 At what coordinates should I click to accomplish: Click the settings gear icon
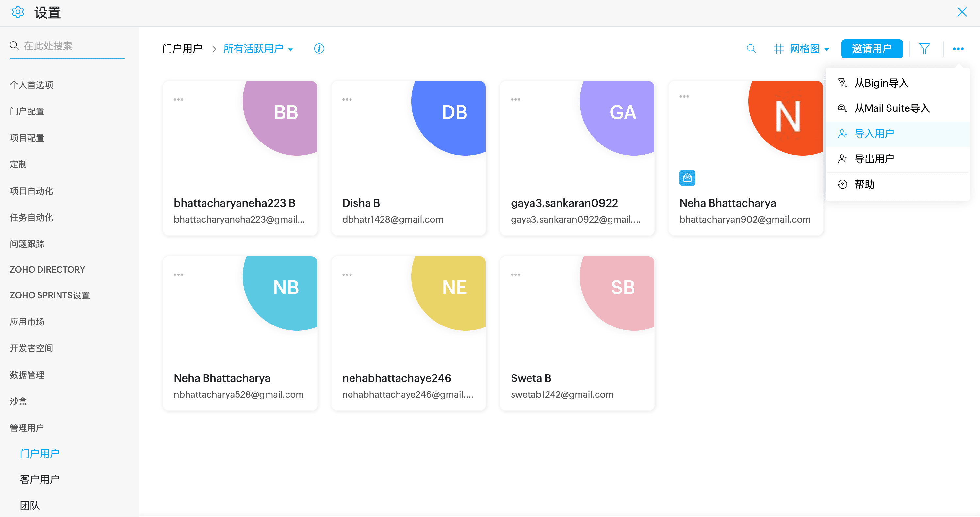[x=18, y=12]
